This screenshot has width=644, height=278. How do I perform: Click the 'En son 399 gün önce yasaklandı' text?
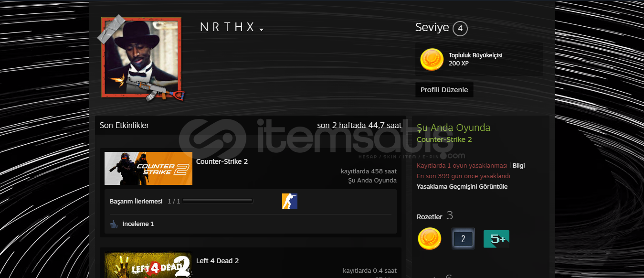point(464,176)
